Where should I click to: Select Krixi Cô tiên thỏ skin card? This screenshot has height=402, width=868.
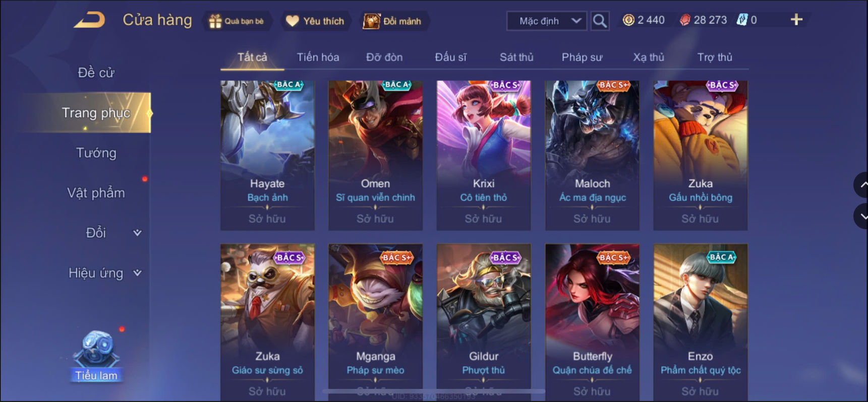point(483,155)
